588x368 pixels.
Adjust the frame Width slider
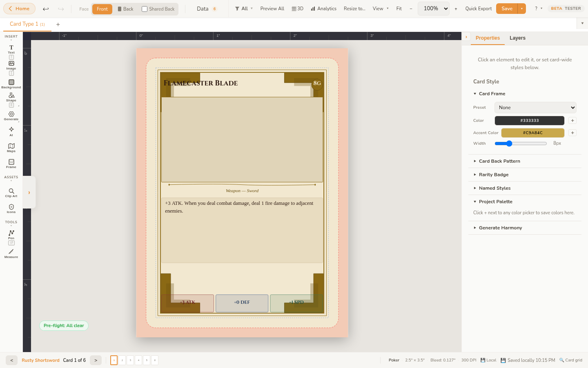(521, 144)
